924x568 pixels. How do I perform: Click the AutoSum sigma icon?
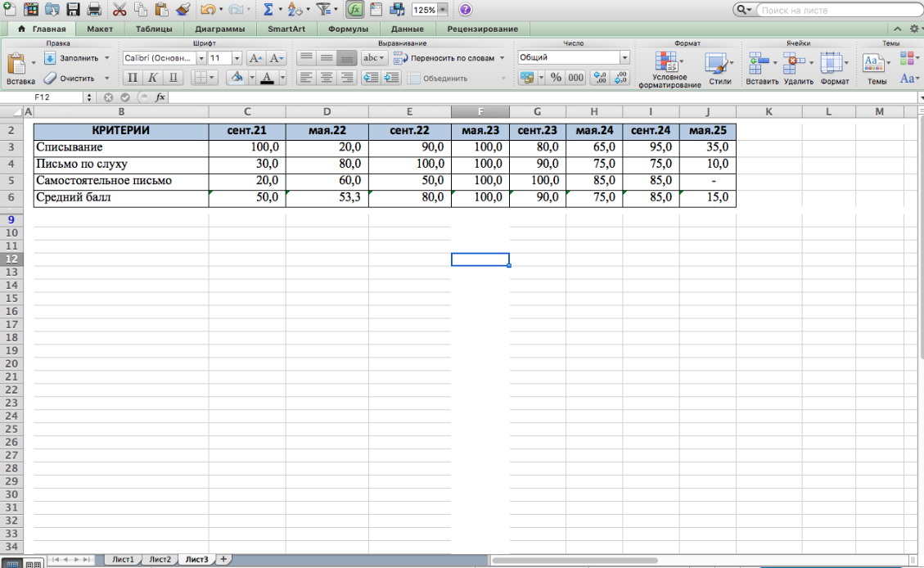(268, 11)
